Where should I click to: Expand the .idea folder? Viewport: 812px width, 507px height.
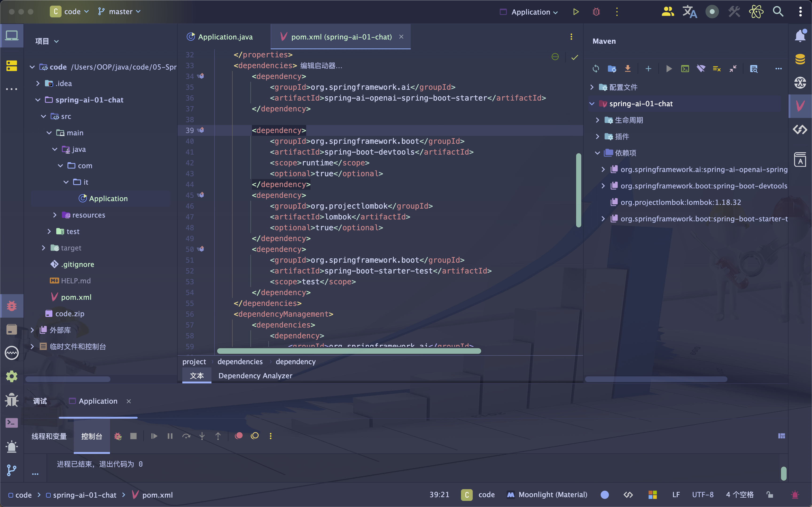(x=38, y=83)
